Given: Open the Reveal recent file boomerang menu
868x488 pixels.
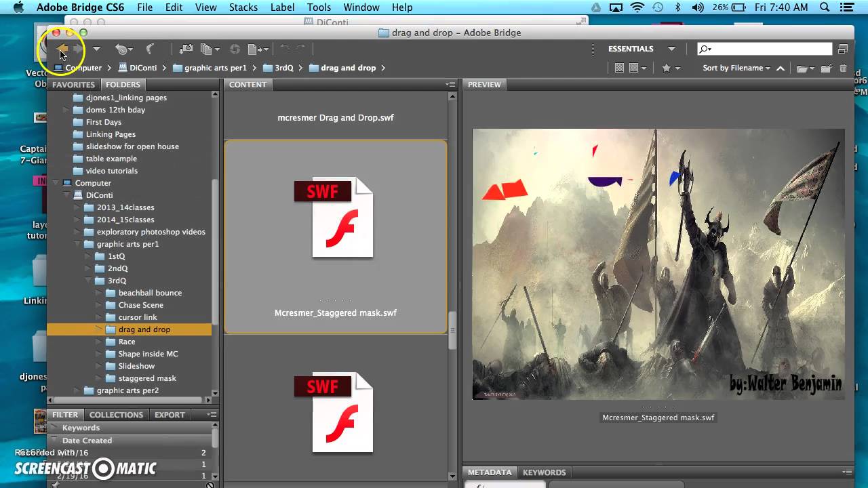Looking at the screenshot, I should tap(123, 49).
